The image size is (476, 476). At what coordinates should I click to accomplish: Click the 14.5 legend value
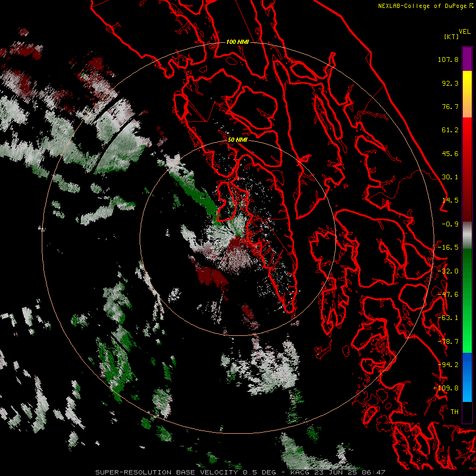coord(450,200)
